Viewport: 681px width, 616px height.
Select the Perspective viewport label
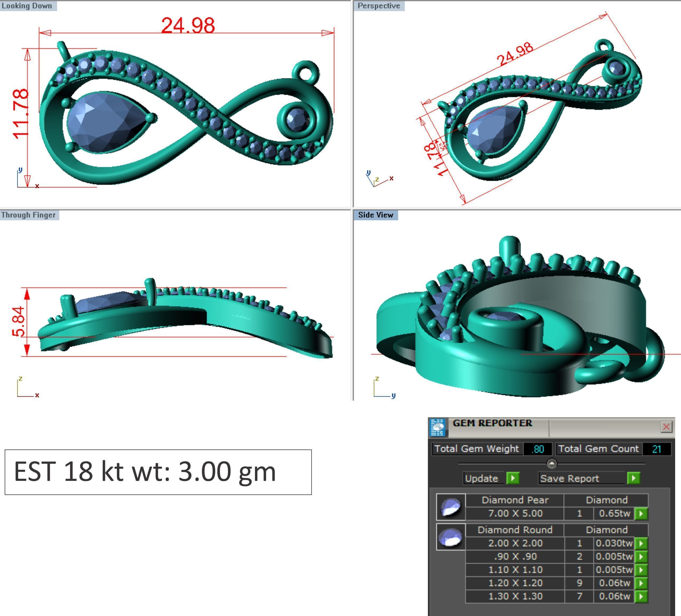379,6
